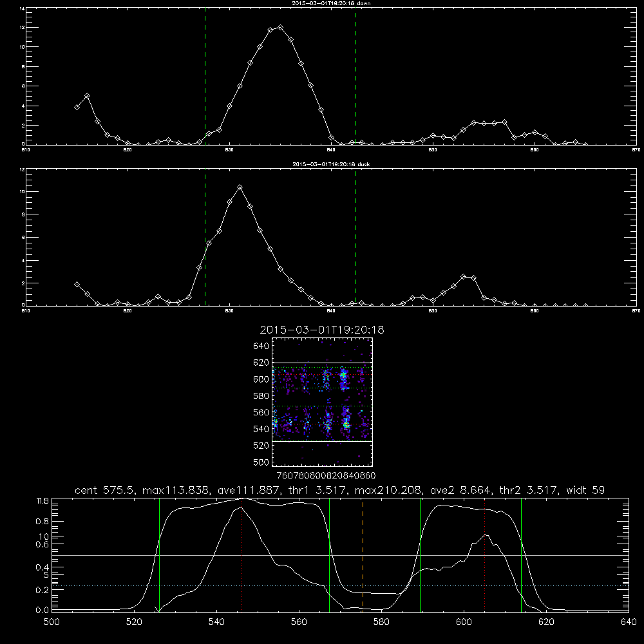644x644 pixels.
Task: Click x-axis label '620' of the bottom plot
Action: click(546, 622)
